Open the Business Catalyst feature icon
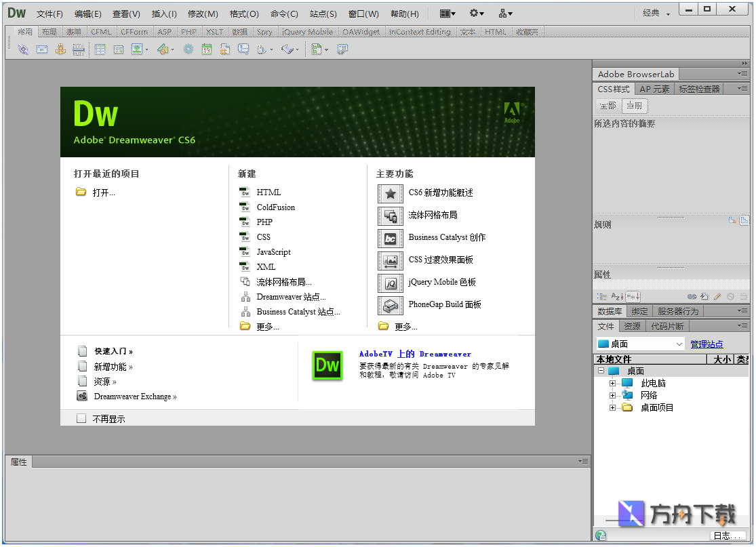The width and height of the screenshot is (756, 547). 390,239
